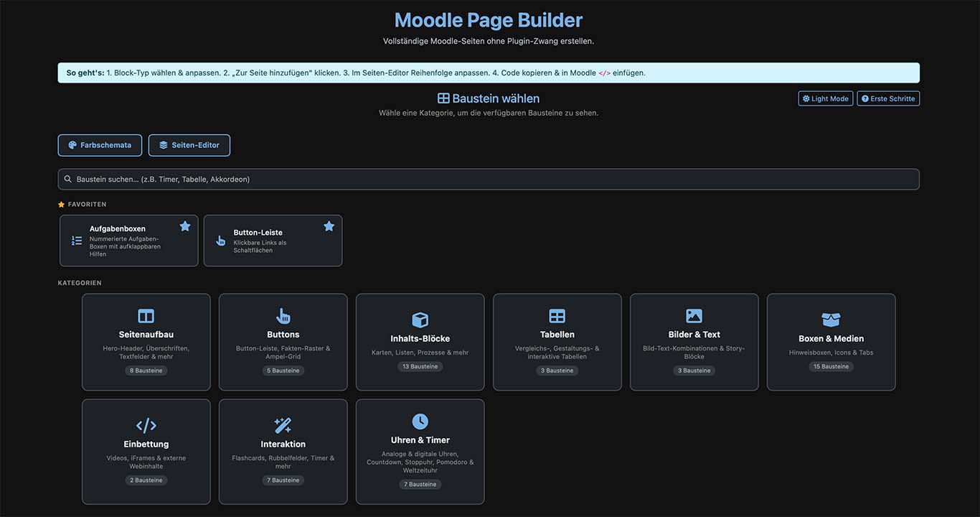Open the Tabellen category card
980x517 pixels.
coord(557,342)
